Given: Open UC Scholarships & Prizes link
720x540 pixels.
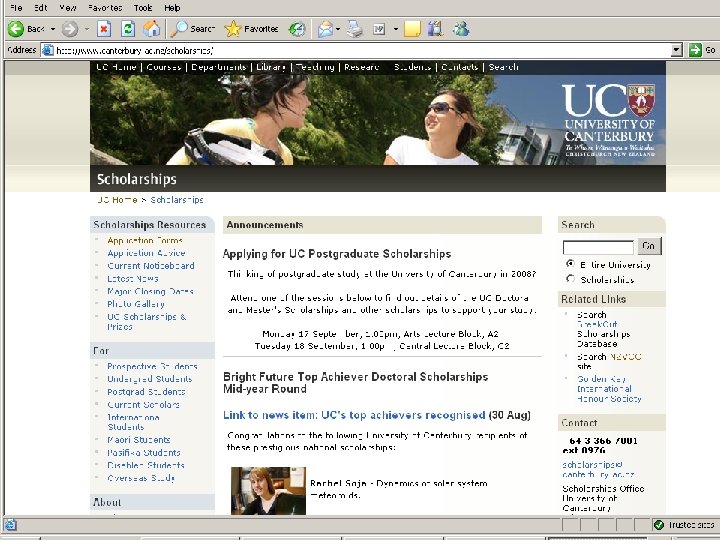Looking at the screenshot, I should point(146,322).
